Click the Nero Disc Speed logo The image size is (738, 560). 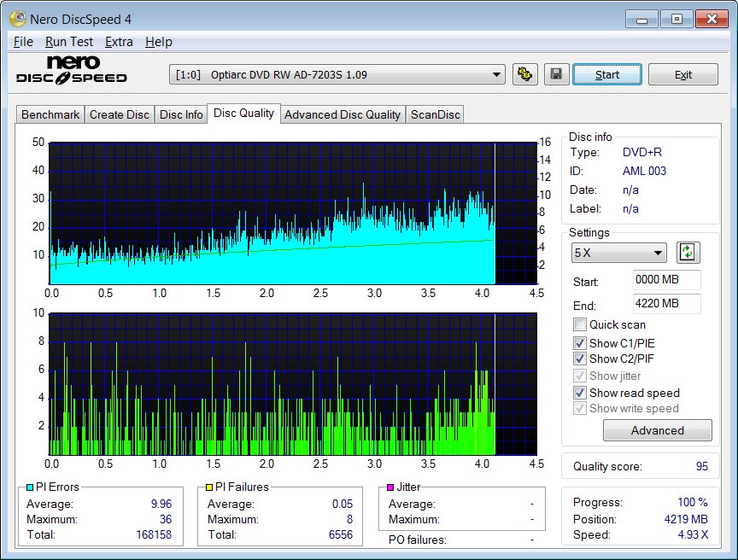[x=72, y=70]
